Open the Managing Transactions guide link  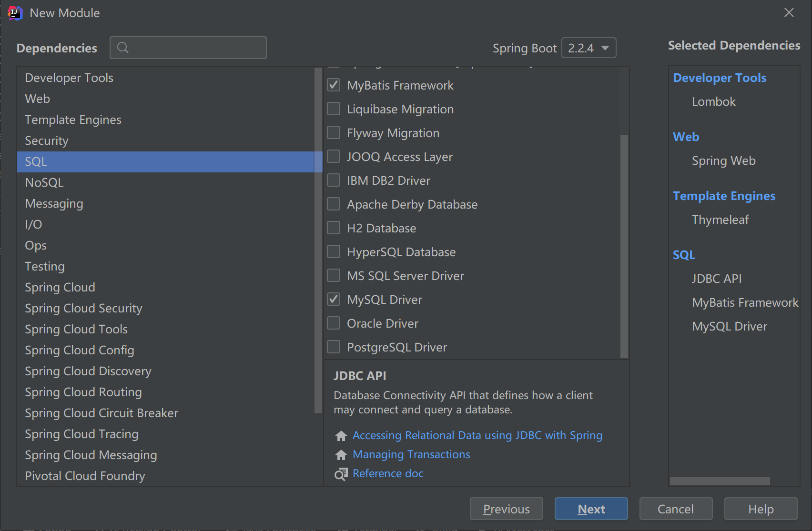tap(411, 454)
